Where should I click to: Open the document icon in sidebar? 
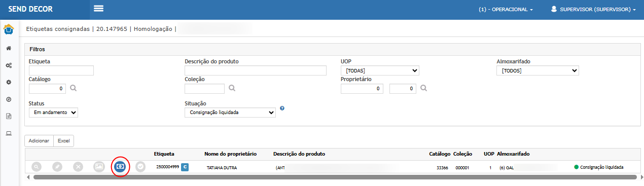[x=9, y=116]
